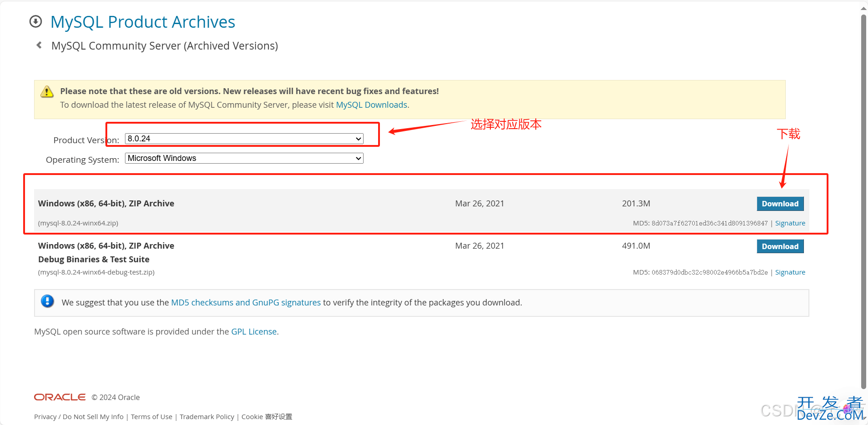The width and height of the screenshot is (868, 425).
Task: Click the MD5 hash 068379d0dbc32c98002e4966b5a7bd2e
Action: [x=709, y=272]
